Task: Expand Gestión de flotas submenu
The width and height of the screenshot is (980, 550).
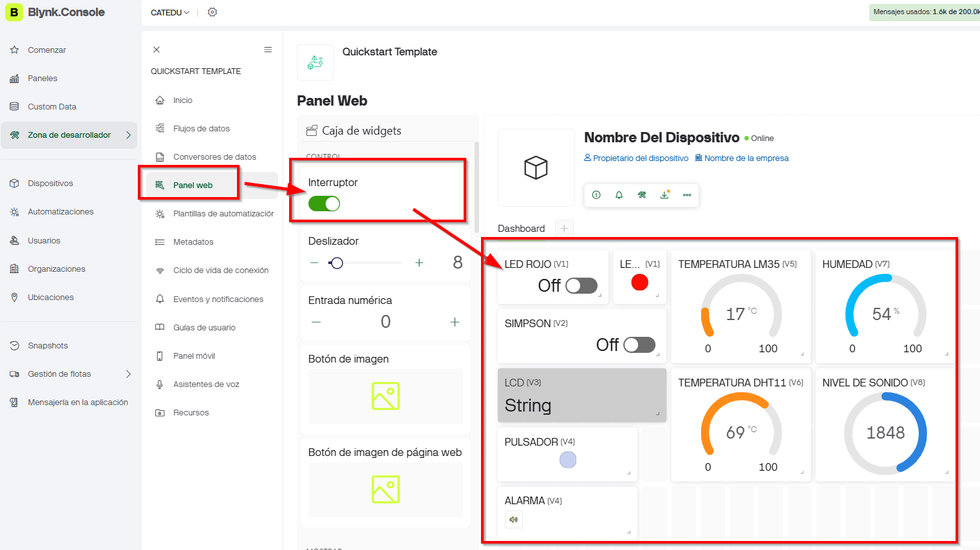Action: pyautogui.click(x=128, y=374)
